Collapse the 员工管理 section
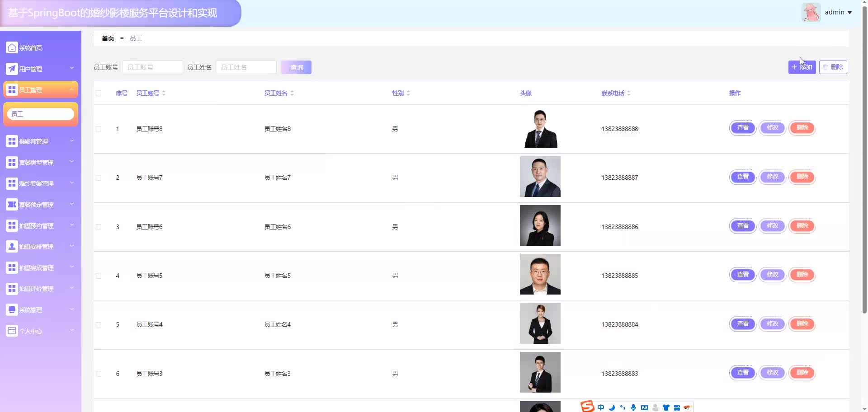 [71, 89]
